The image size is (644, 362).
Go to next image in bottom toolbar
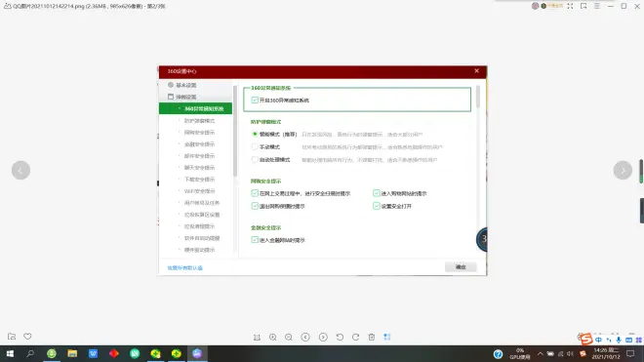click(x=323, y=338)
